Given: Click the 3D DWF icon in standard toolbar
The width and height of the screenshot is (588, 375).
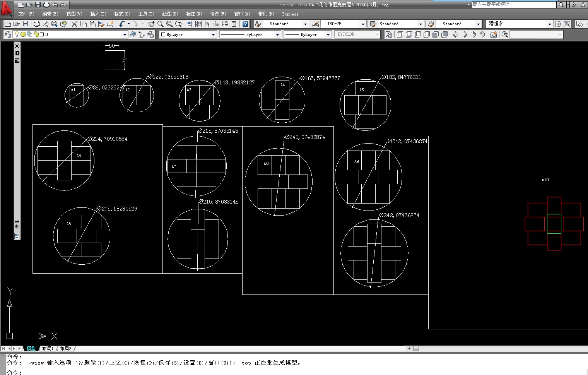Looking at the screenshot, I should [x=63, y=24].
